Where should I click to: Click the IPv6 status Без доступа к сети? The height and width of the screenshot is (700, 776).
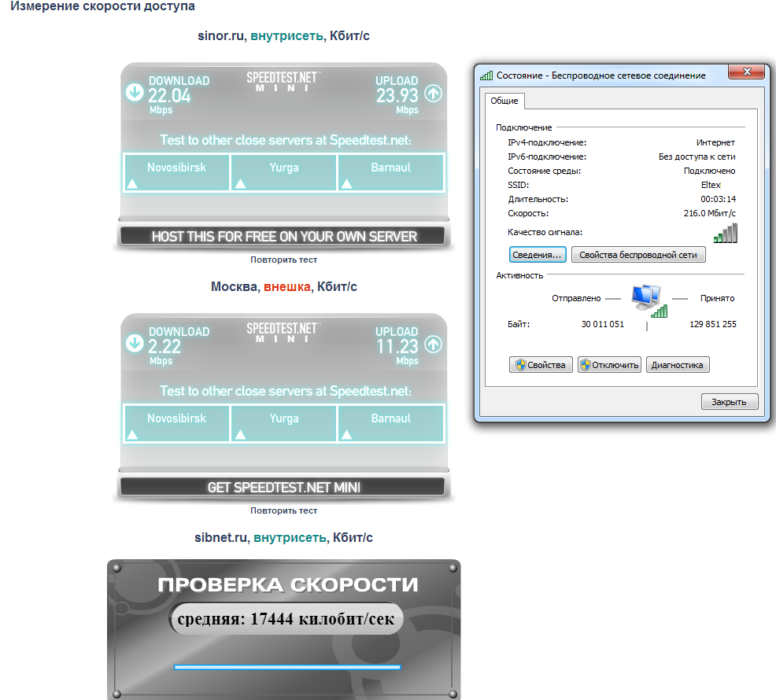pos(697,157)
